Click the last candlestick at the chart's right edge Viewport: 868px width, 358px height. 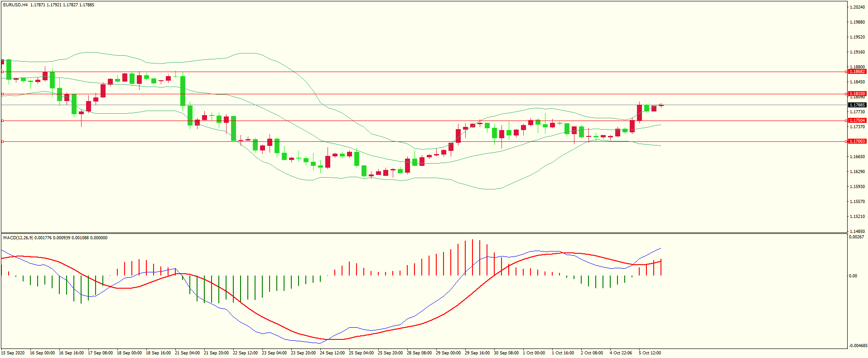click(661, 106)
